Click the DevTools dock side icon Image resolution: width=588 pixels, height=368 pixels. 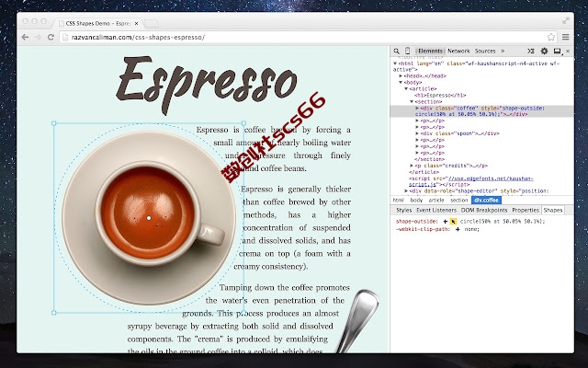click(558, 52)
